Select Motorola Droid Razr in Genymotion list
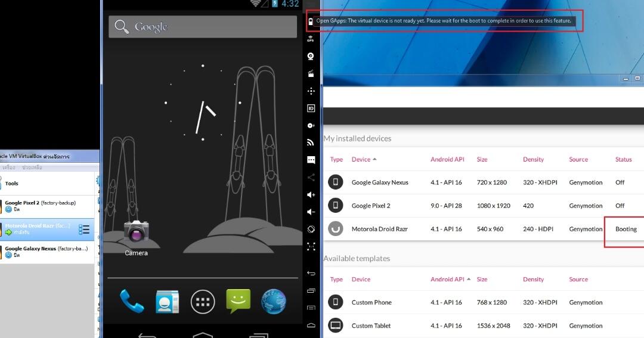This screenshot has height=338, width=644. click(484, 229)
